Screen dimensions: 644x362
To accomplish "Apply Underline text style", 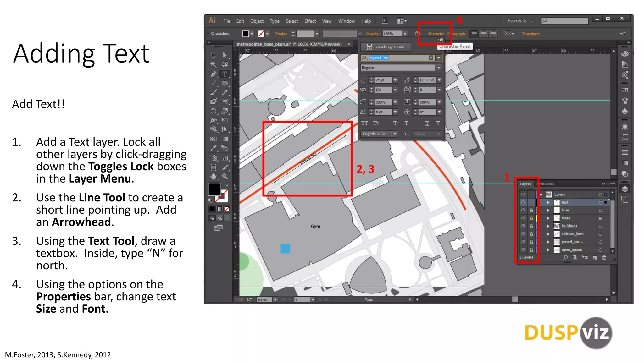I will (427, 123).
